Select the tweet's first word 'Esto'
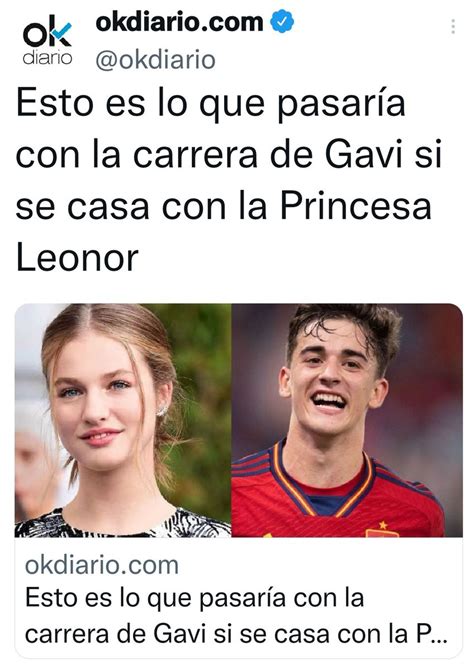Viewport: 474px width, 670px height. click(x=54, y=104)
